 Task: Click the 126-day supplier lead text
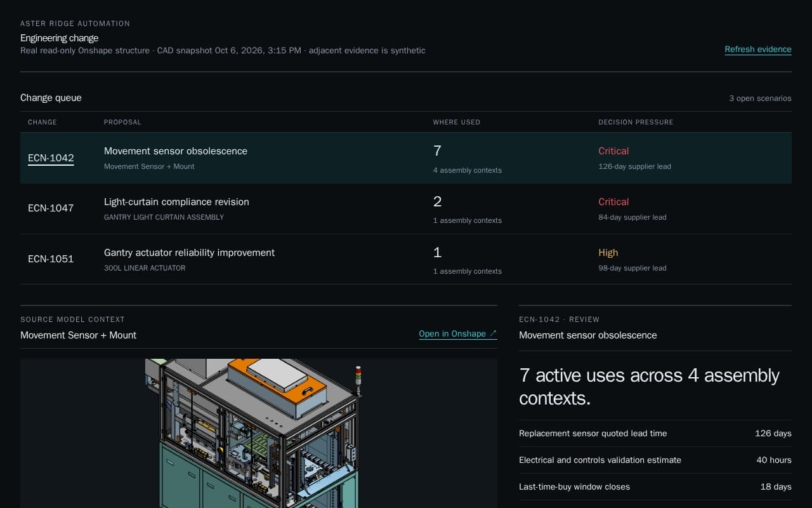634,166
